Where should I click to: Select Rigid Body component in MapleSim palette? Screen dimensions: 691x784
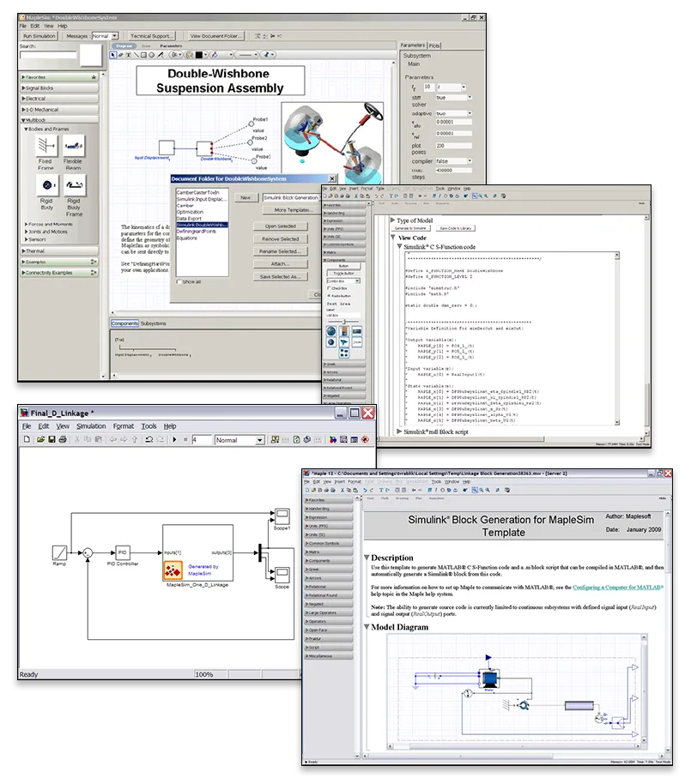click(x=46, y=185)
